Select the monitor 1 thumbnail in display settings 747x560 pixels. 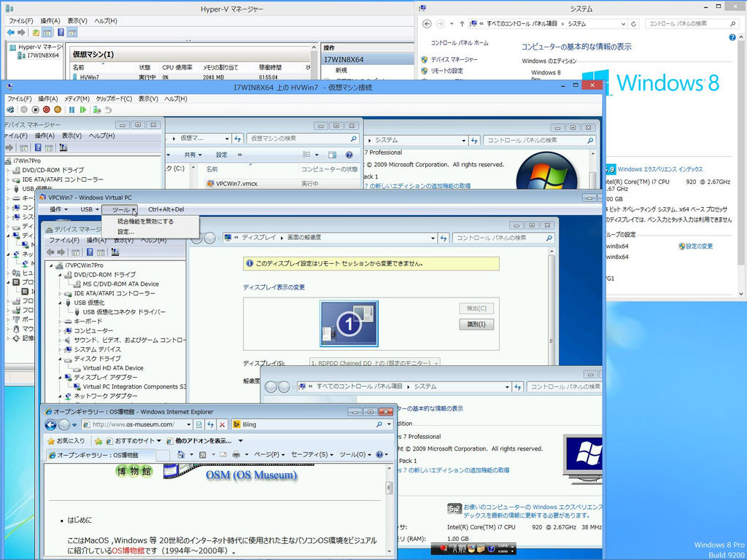point(349,324)
